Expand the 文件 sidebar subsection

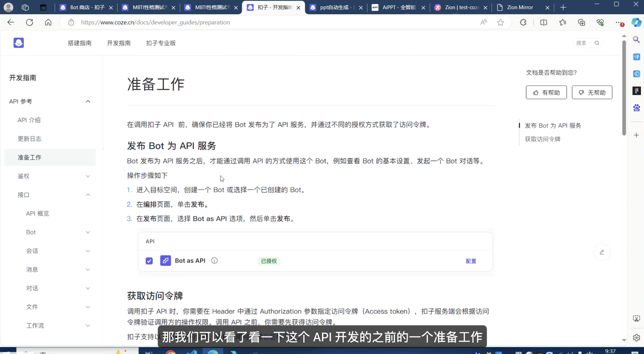point(88,307)
